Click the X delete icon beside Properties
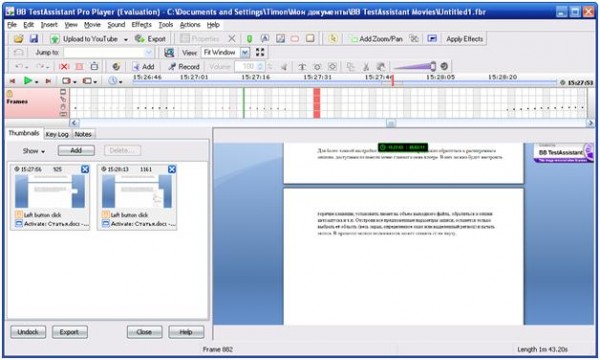Viewport: 600px width, 360px height. (x=232, y=39)
